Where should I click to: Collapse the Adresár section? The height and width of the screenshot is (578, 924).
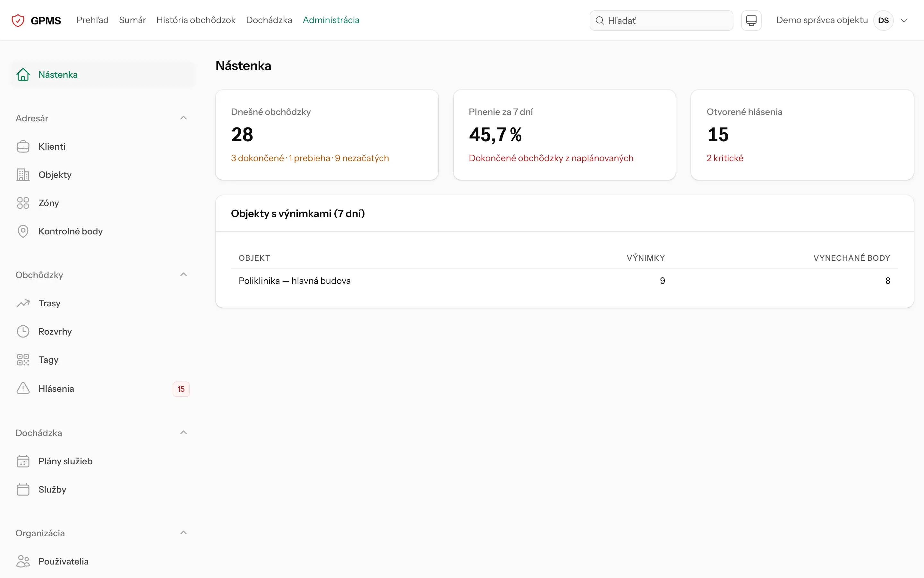(x=183, y=118)
